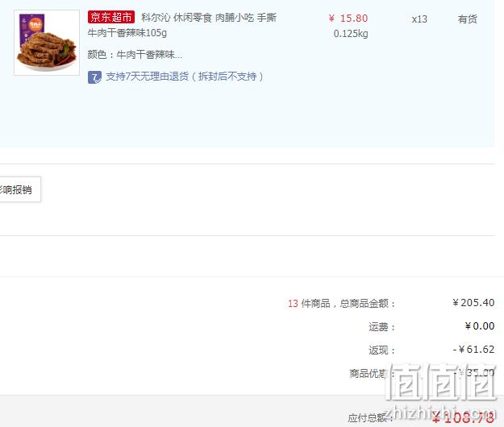Open the beef jerky product thumbnail
The width and height of the screenshot is (504, 427).
pos(47,43)
